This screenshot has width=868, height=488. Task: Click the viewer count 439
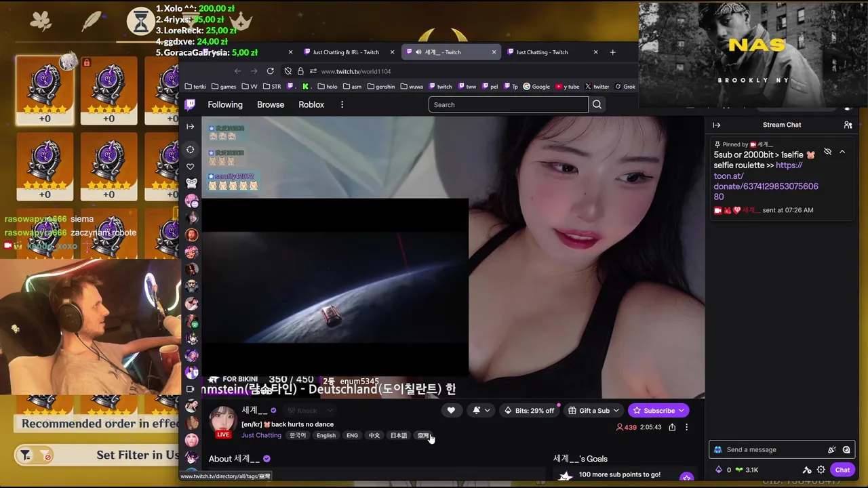click(x=626, y=427)
